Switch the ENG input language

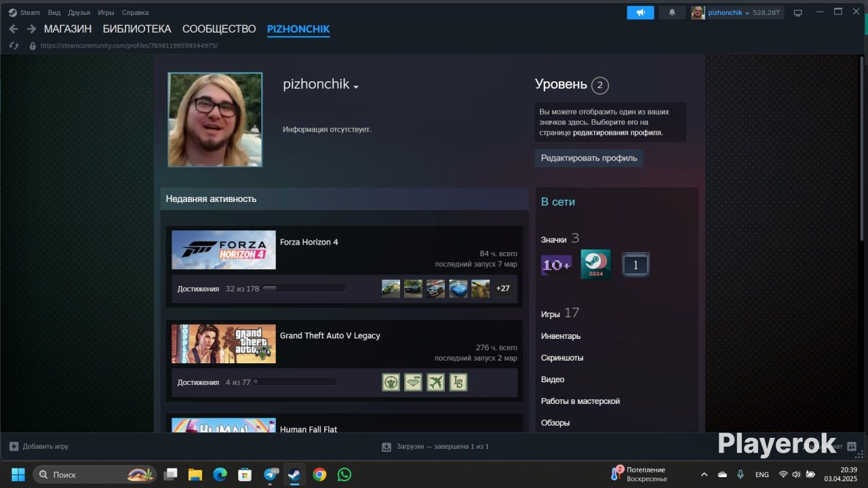click(x=762, y=474)
